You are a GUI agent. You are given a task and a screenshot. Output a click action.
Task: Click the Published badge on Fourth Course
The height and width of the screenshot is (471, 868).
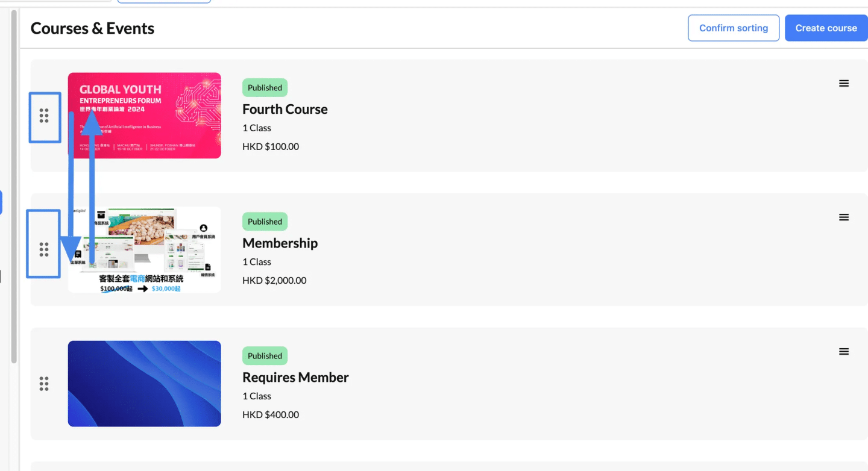pos(265,87)
